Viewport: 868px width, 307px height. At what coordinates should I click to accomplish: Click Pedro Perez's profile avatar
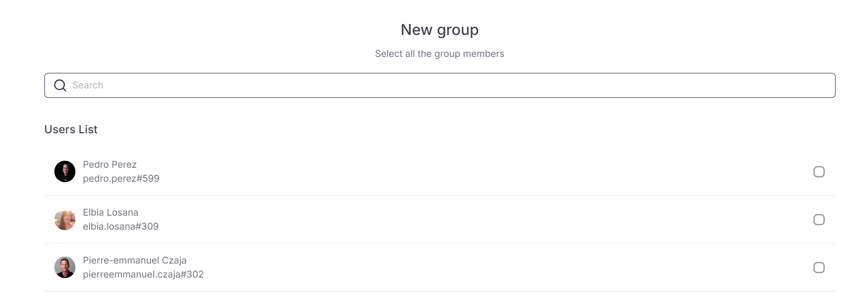(x=65, y=172)
